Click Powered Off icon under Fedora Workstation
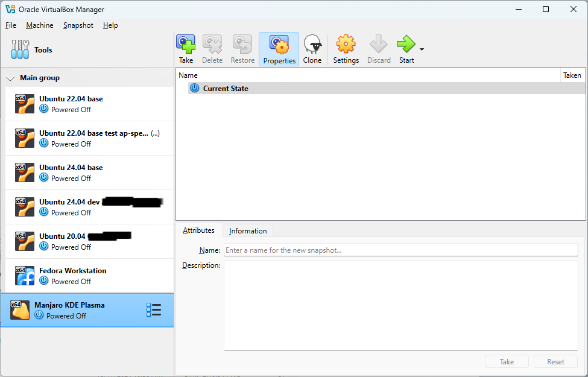This screenshot has width=588, height=377. [x=44, y=280]
